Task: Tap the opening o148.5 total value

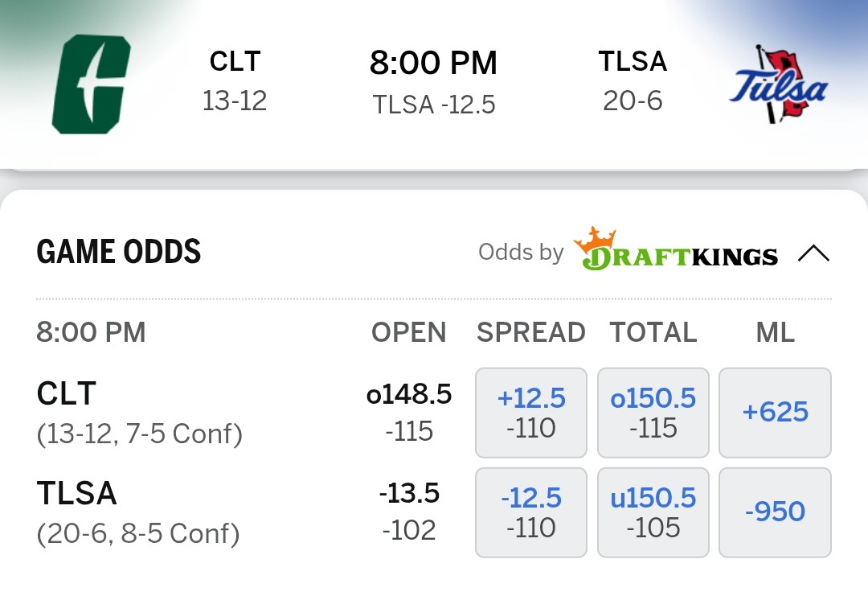Action: (x=409, y=395)
